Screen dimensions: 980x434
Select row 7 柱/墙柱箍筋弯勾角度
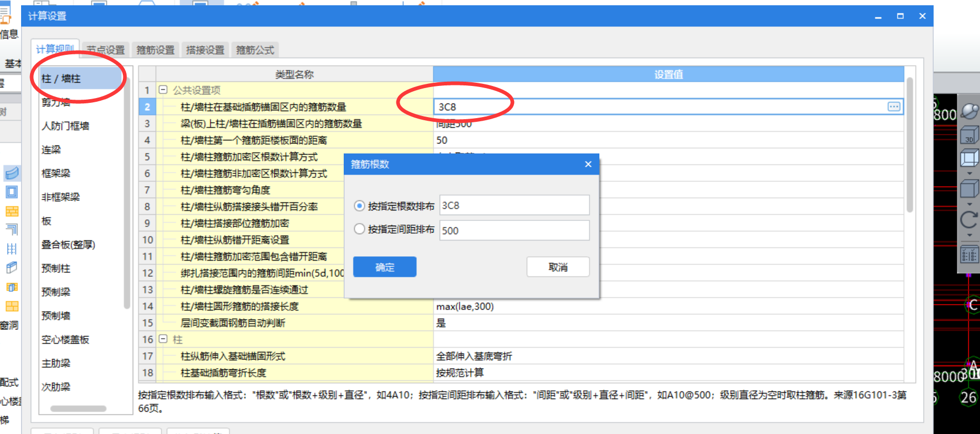tap(295, 190)
